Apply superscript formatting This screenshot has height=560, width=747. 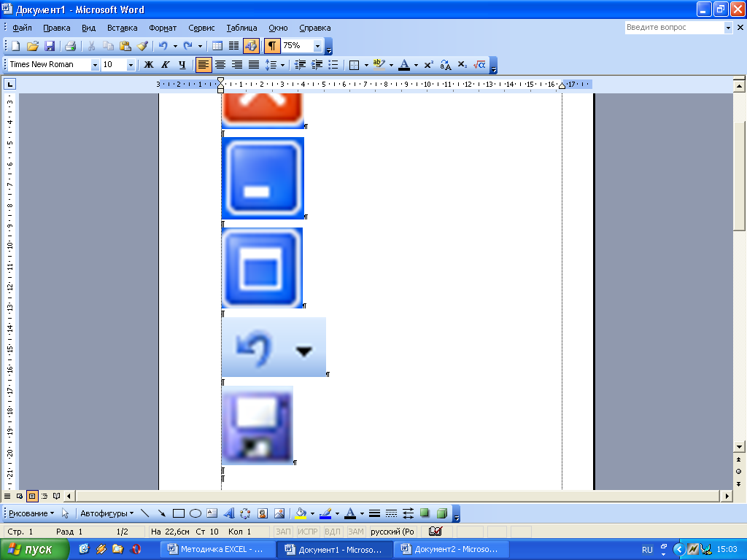429,65
